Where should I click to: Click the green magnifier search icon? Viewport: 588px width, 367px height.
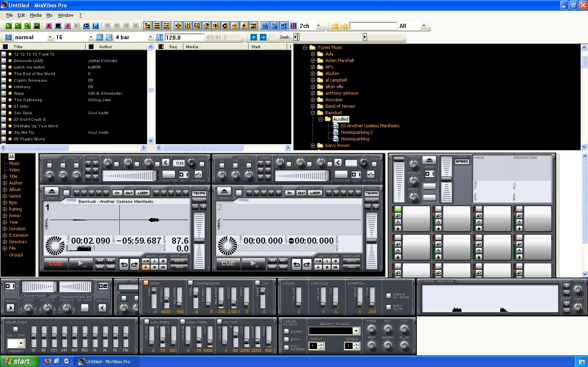tap(27, 26)
